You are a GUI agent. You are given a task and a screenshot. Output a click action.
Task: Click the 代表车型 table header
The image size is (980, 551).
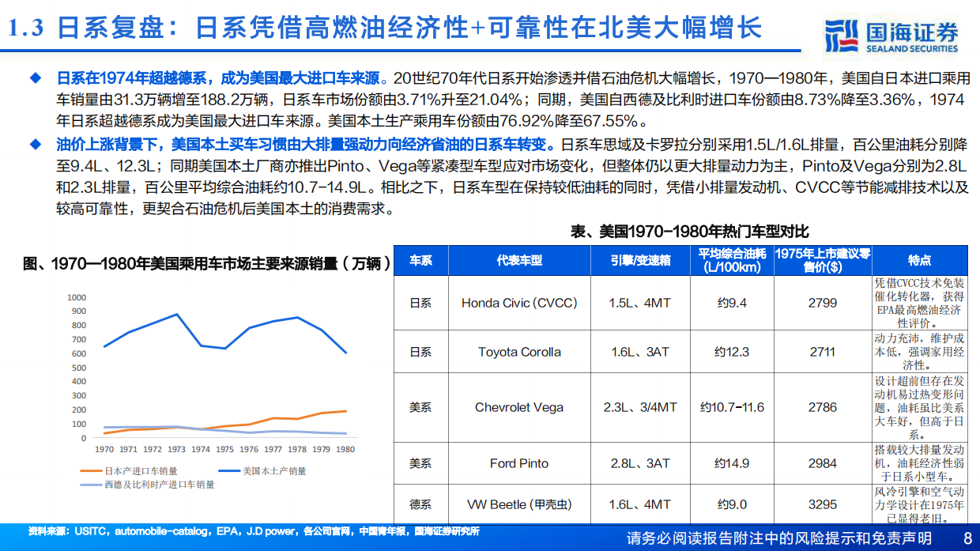tap(519, 260)
